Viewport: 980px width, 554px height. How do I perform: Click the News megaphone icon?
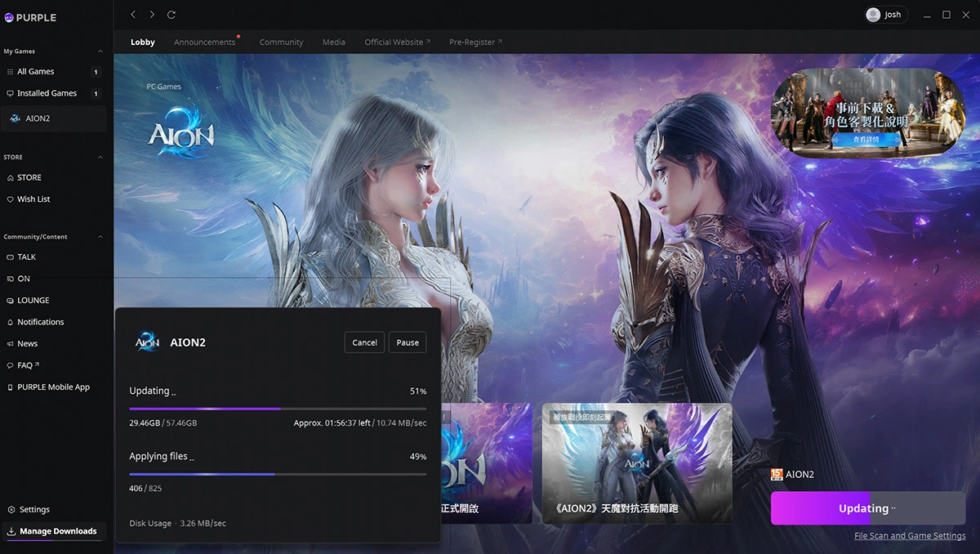[9, 343]
